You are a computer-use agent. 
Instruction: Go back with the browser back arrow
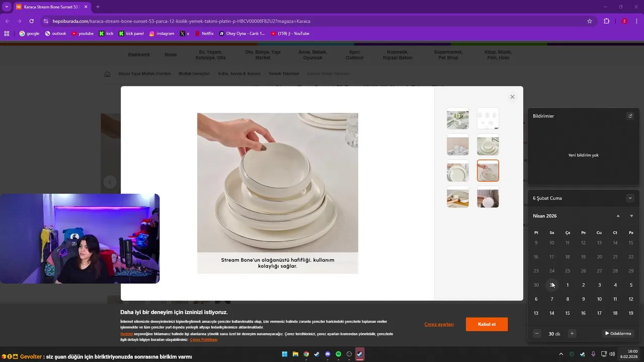click(x=7, y=21)
